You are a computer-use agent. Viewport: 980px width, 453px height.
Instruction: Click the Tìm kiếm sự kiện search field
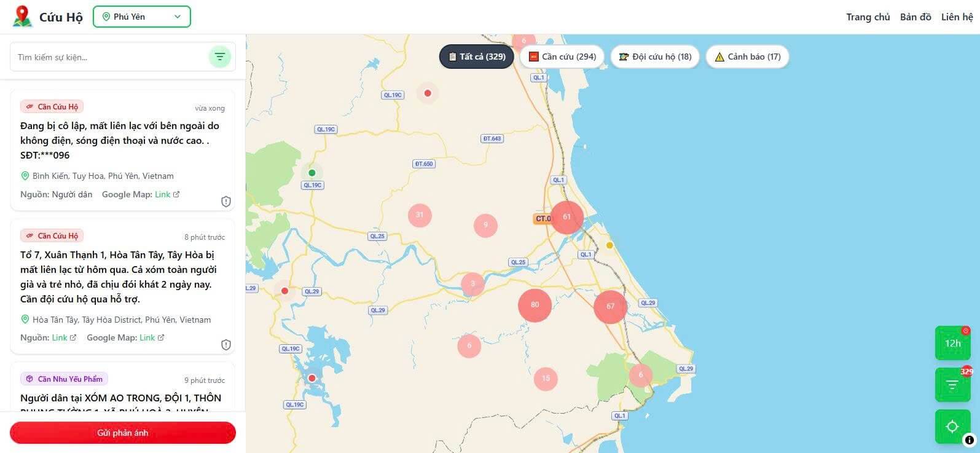(x=111, y=57)
